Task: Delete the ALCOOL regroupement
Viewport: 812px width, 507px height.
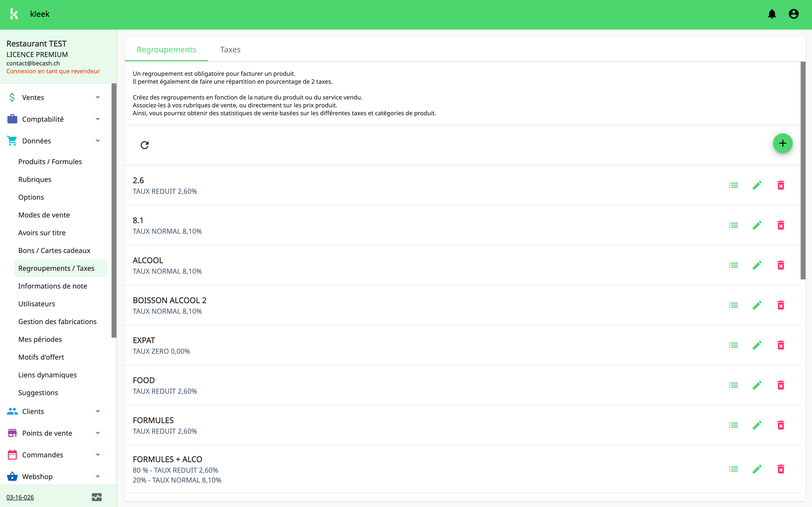Action: pyautogui.click(x=781, y=265)
